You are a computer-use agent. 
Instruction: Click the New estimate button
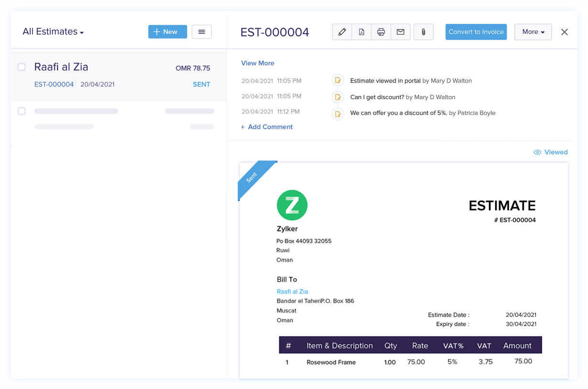pyautogui.click(x=167, y=32)
